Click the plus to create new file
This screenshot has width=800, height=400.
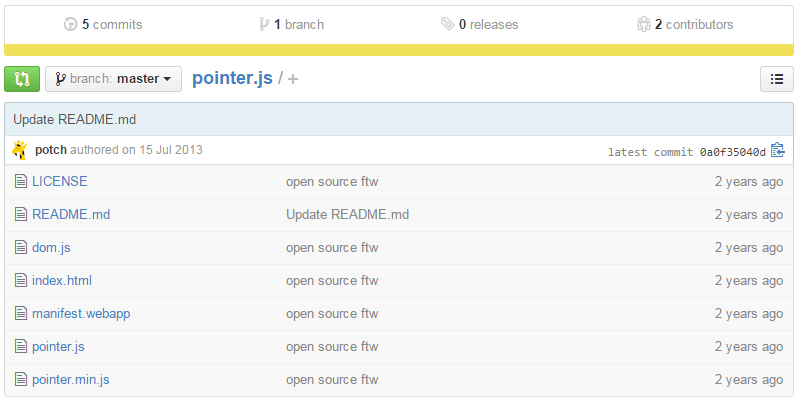tap(293, 79)
